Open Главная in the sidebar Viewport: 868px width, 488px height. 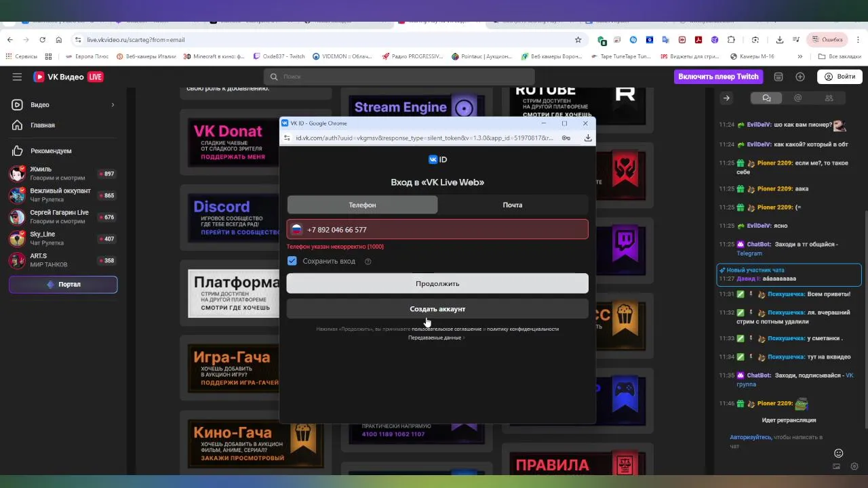tap(63, 125)
